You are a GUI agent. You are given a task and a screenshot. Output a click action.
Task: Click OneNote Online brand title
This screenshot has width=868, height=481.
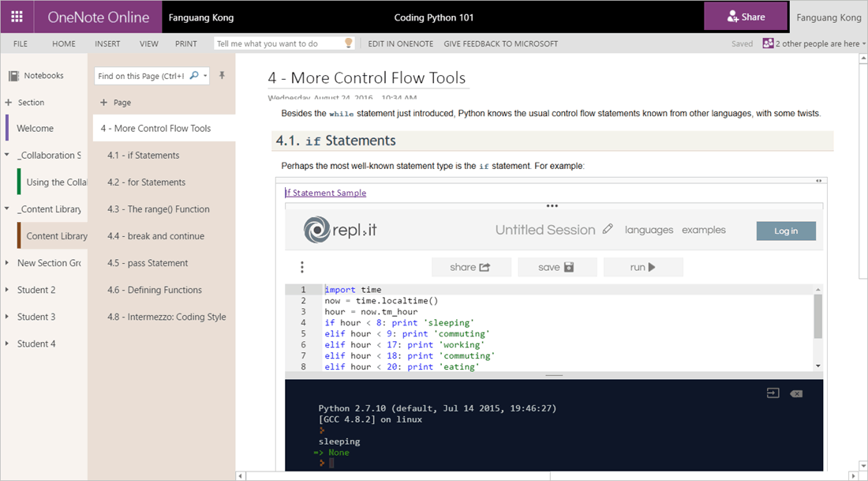tap(99, 17)
